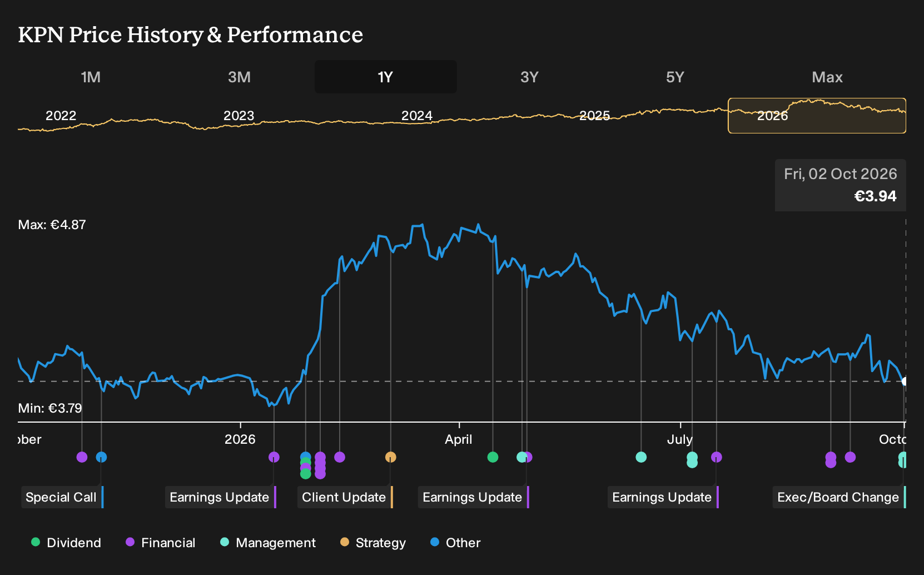The width and height of the screenshot is (924, 575).
Task: Click the highlighted 2026 range window in overview
Action: 817,116
